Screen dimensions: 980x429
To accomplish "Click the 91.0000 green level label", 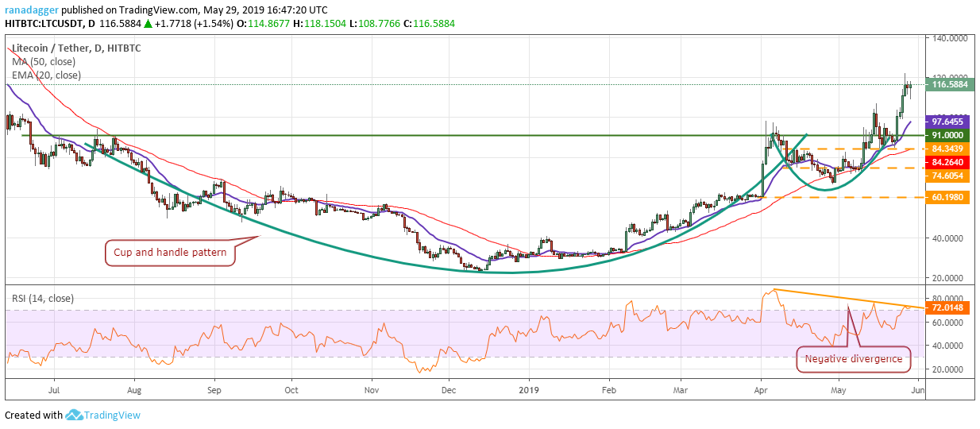I will pyautogui.click(x=947, y=135).
